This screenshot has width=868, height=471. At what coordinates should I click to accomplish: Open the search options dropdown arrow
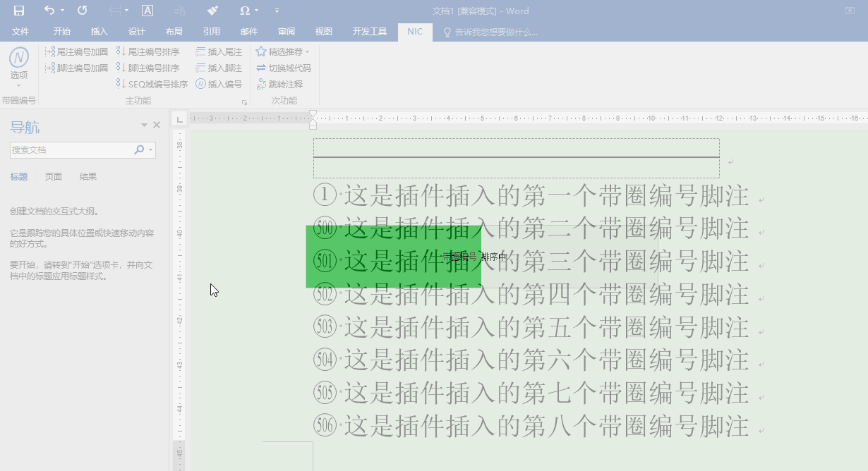click(150, 149)
